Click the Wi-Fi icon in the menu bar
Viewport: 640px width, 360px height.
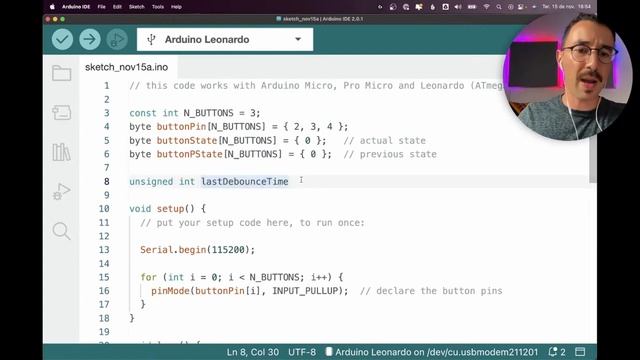pyautogui.click(x=487, y=7)
